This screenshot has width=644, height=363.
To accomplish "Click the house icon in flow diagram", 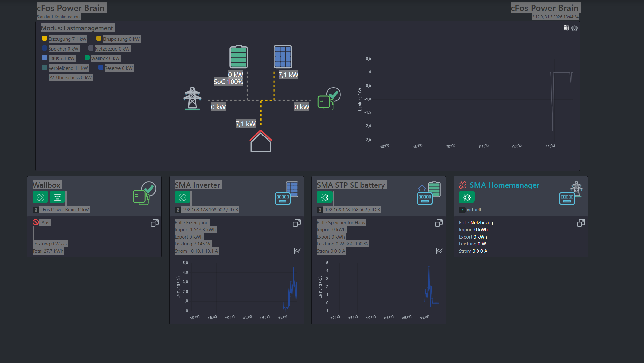I will (261, 141).
